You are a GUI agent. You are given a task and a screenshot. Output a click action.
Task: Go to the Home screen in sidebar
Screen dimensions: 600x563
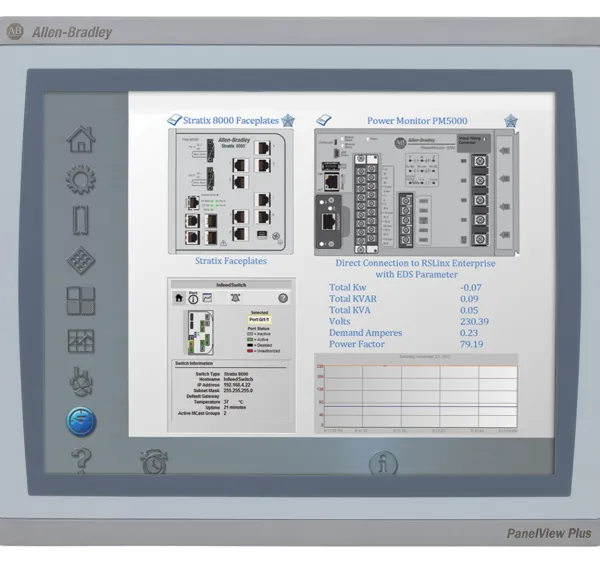[x=81, y=139]
